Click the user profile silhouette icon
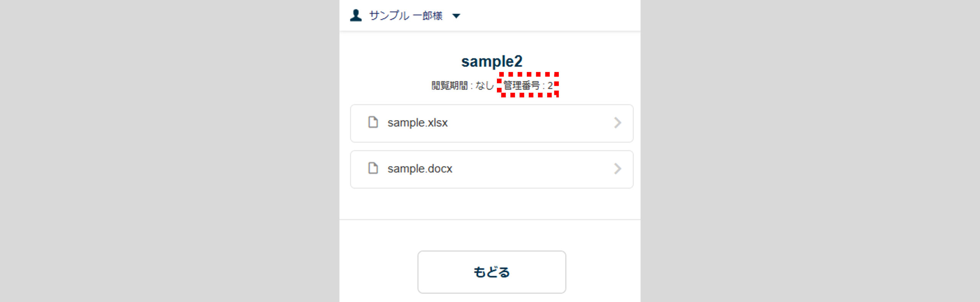 (x=356, y=15)
